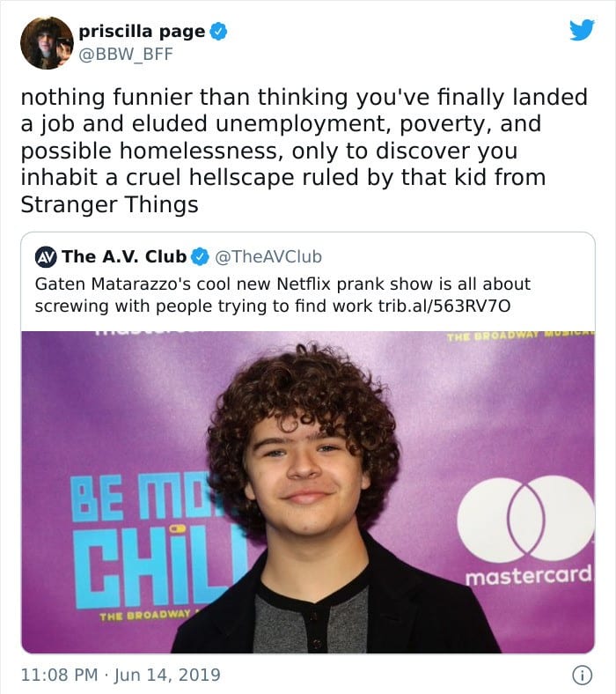This screenshot has width=616, height=694.
Task: Click the 11:08 PM timestamp
Action: pos(59,675)
